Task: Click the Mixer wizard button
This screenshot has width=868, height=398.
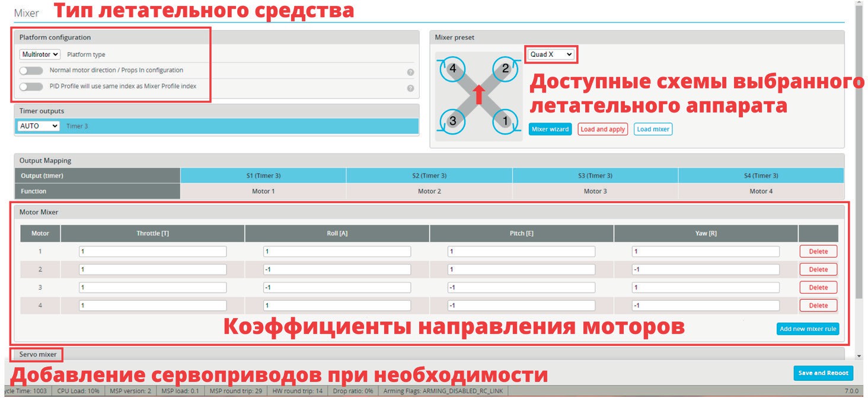Action: 550,129
